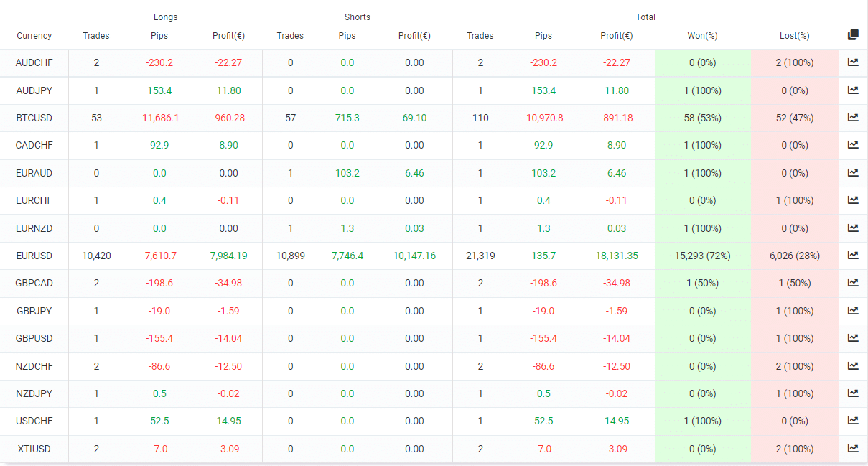Sort by the Won(%) column header
This screenshot has height=466, width=868.
[702, 36]
